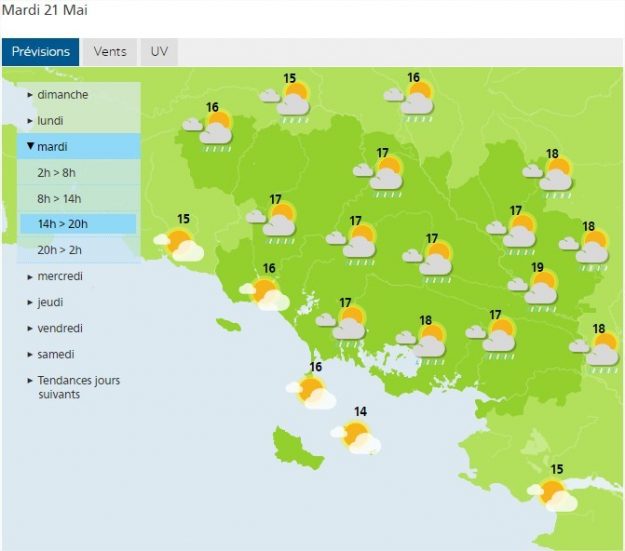Click the sunny-cloud icon labeled 16 above 14
Image resolution: width=625 pixels, height=551 pixels.
click(x=311, y=393)
